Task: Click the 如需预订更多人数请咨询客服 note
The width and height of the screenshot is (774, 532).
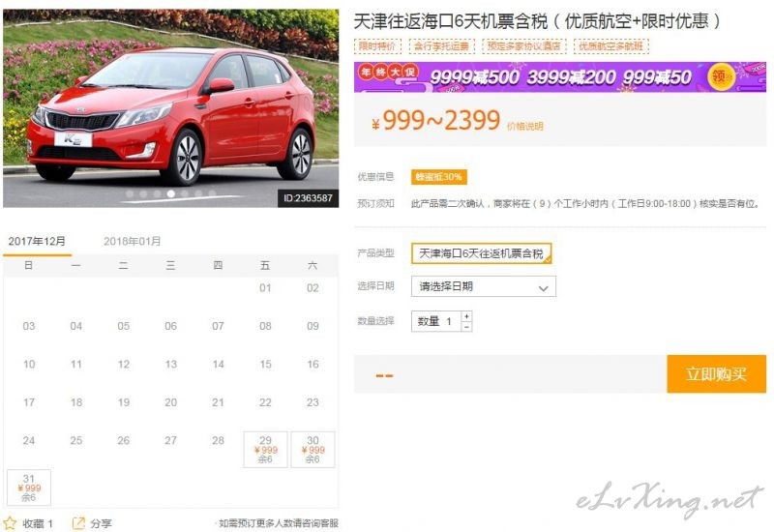Action: click(x=278, y=523)
